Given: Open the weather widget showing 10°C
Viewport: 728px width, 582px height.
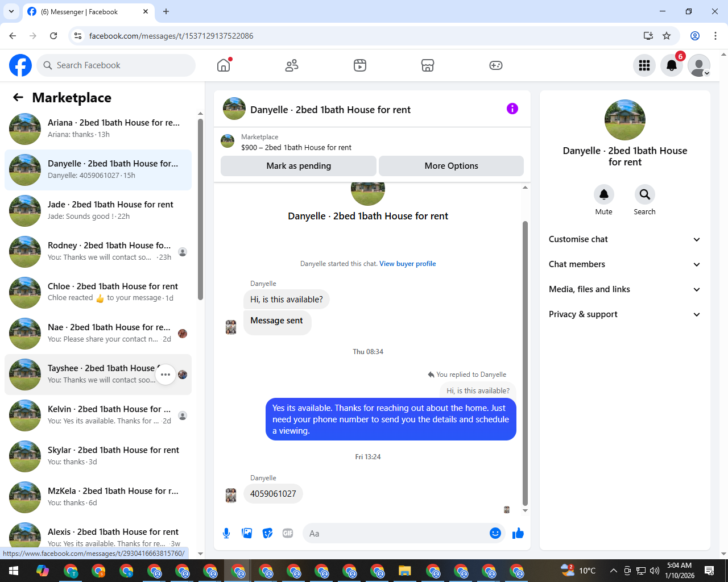Looking at the screenshot, I should 578,571.
